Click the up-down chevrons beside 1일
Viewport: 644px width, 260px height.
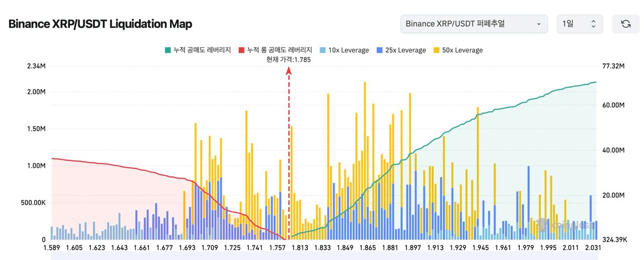(593, 24)
